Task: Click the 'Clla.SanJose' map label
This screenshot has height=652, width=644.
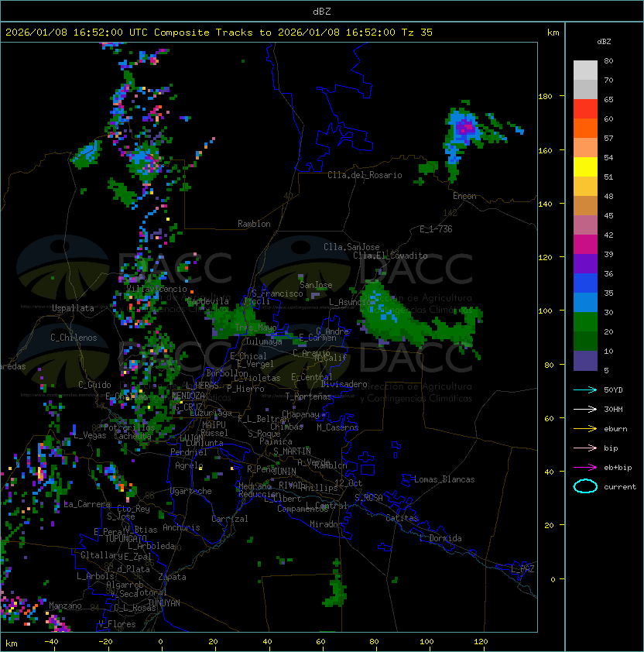Action: (351, 247)
